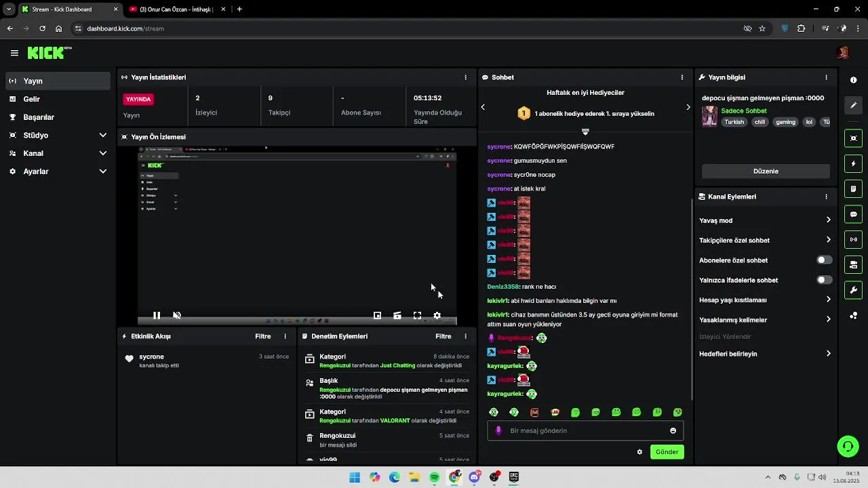
Task: Click the Turkish tag chip
Action: click(734, 122)
